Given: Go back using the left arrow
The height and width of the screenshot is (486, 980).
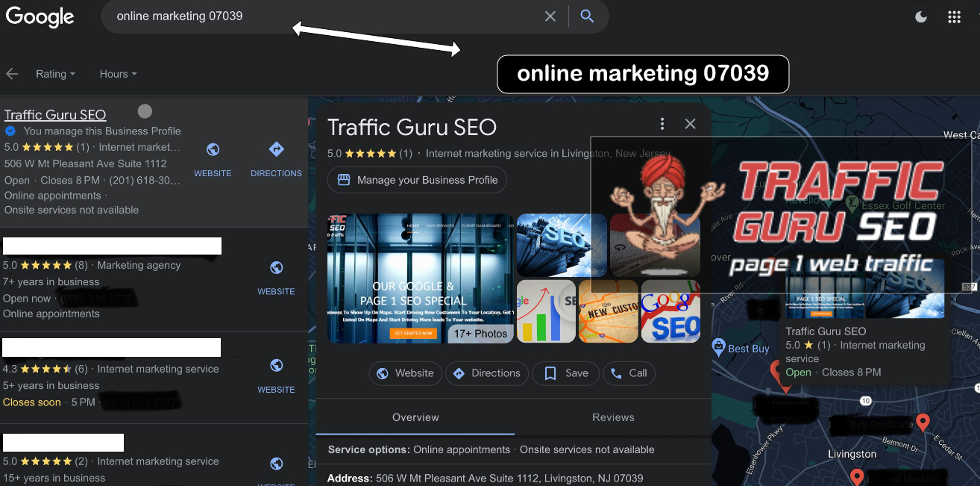Looking at the screenshot, I should pos(12,74).
